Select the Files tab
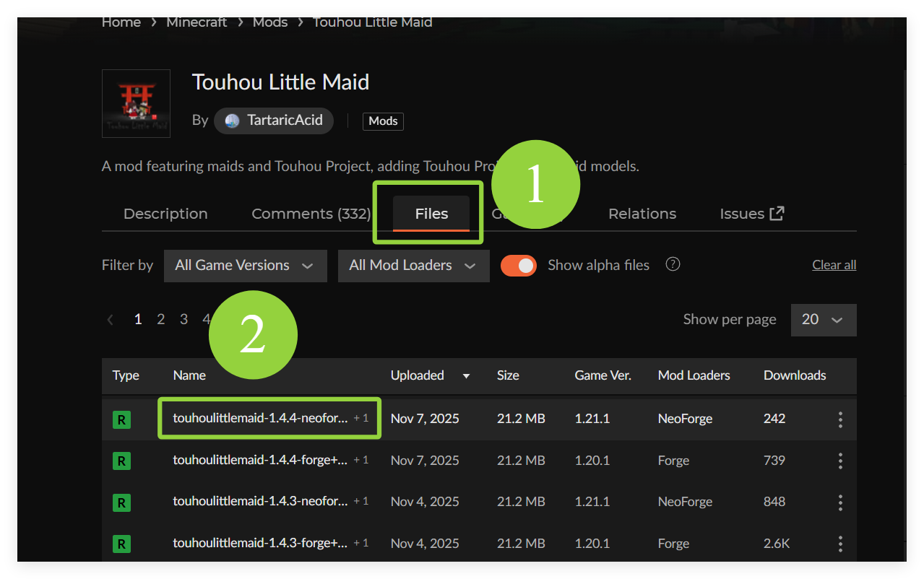Viewport: 924px width, 579px height. click(x=431, y=214)
